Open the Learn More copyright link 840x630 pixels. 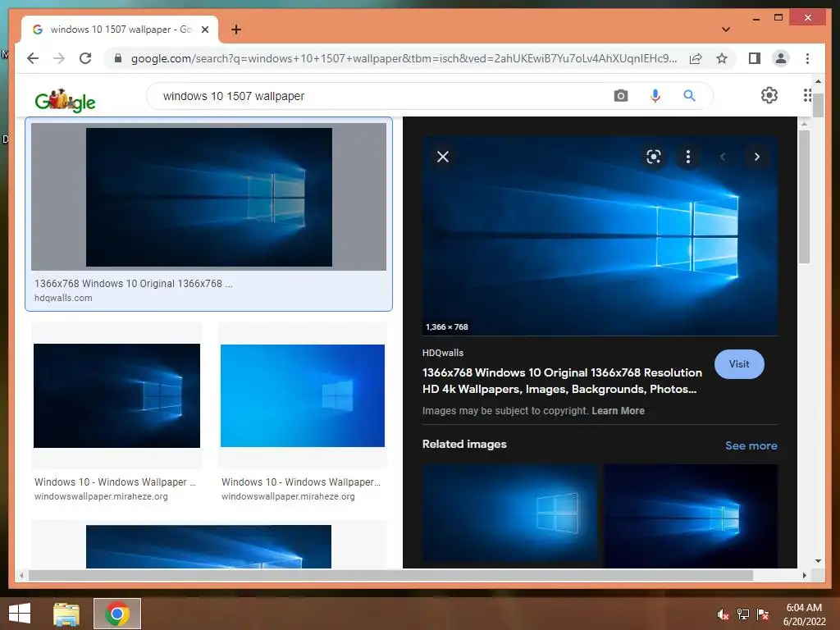(x=618, y=411)
